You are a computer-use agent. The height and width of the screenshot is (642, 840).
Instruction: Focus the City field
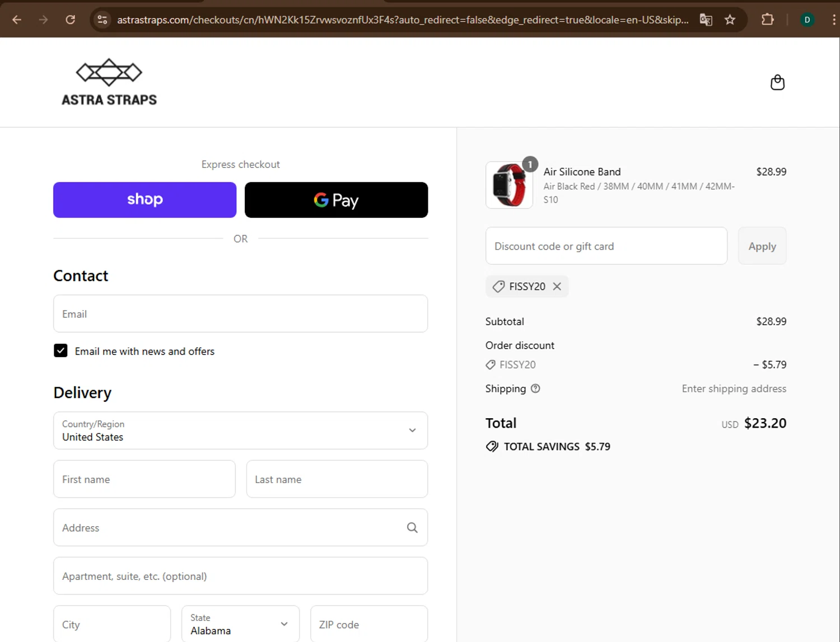112,624
